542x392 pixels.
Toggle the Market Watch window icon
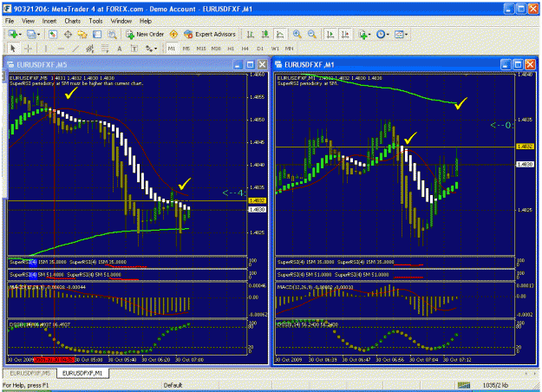click(53, 34)
